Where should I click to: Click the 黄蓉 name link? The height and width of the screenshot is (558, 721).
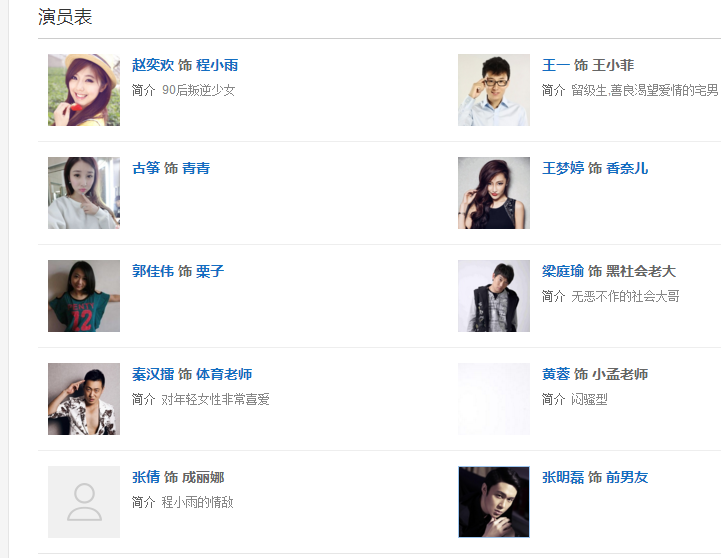click(556, 374)
